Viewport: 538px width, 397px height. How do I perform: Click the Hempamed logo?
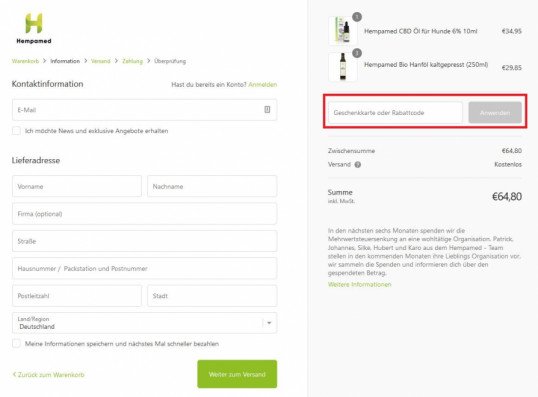click(x=34, y=28)
